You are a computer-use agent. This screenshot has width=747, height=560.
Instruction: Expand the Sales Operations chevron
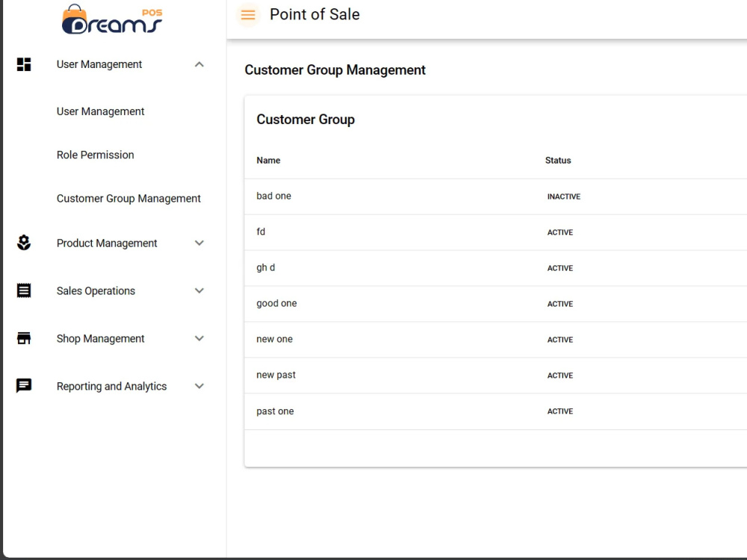coord(199,290)
